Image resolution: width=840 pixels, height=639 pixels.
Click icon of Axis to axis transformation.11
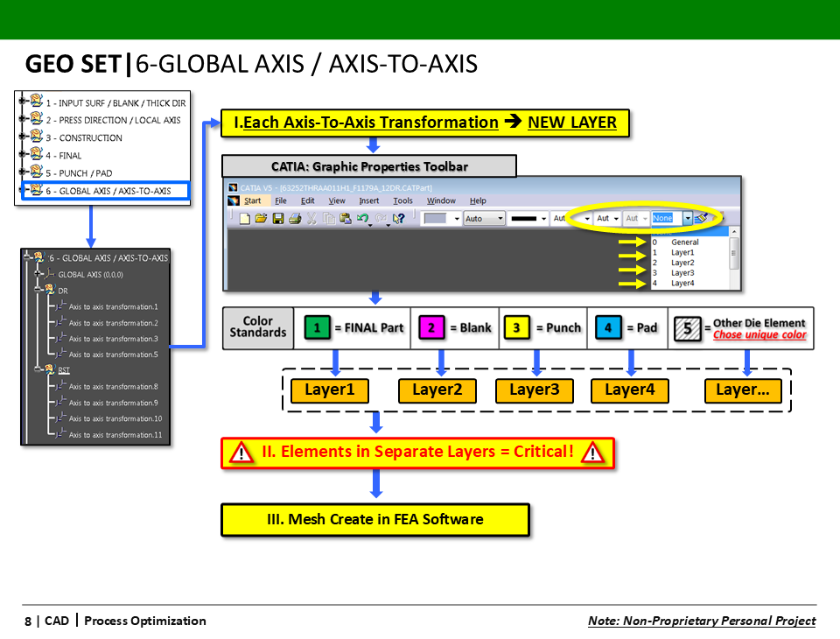point(61,433)
